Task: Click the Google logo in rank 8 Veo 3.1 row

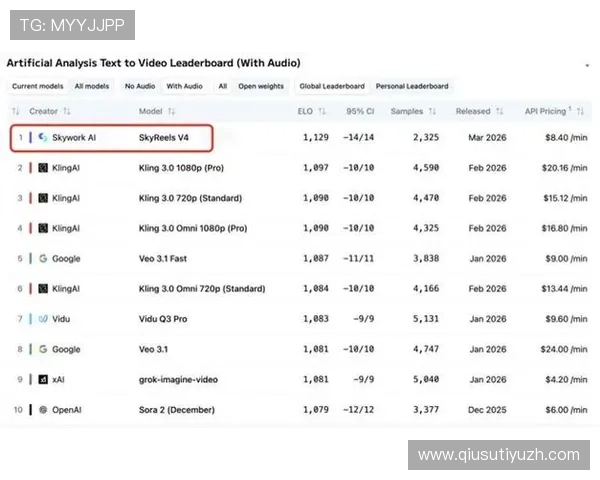Action: [43, 349]
